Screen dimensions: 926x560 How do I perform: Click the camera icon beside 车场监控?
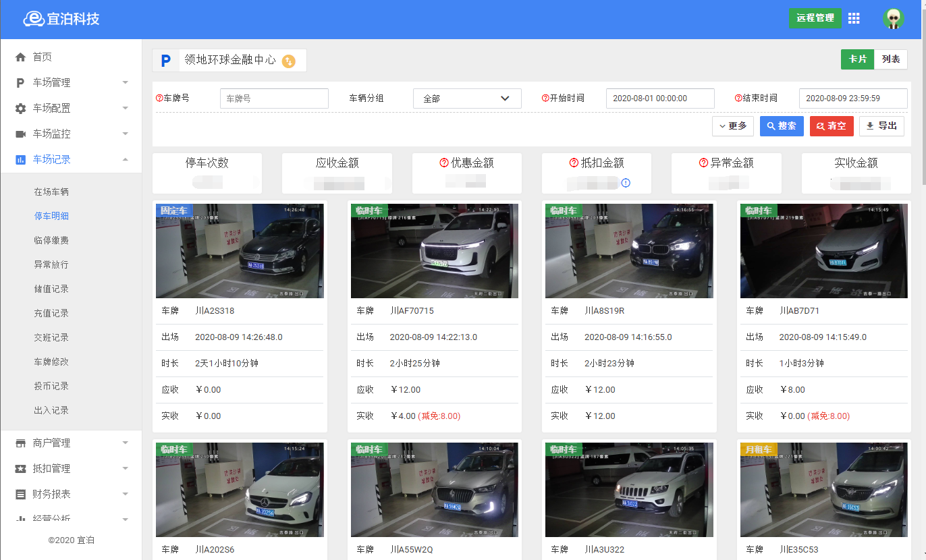20,134
